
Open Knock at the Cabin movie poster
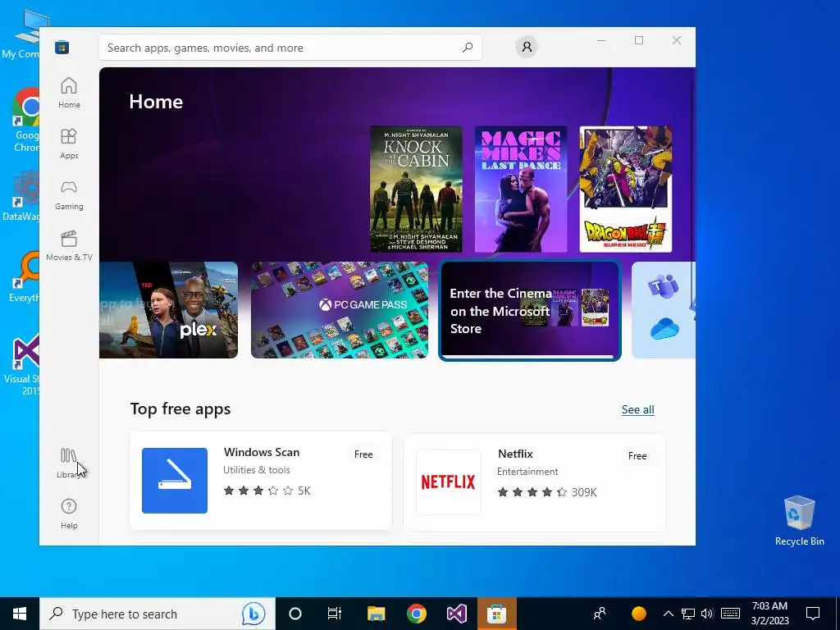pos(416,189)
